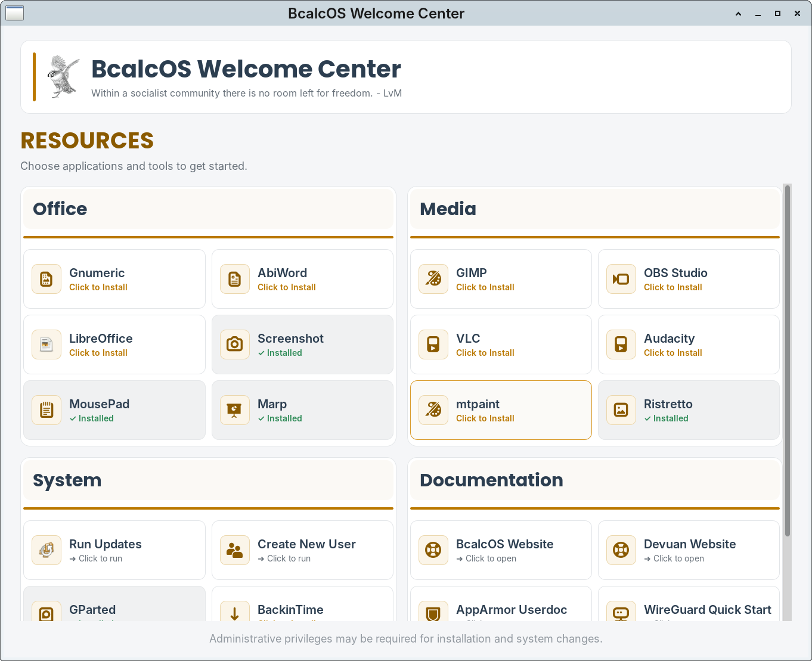Click mtpaint's Click to Install link
This screenshot has width=812, height=661.
click(x=485, y=418)
